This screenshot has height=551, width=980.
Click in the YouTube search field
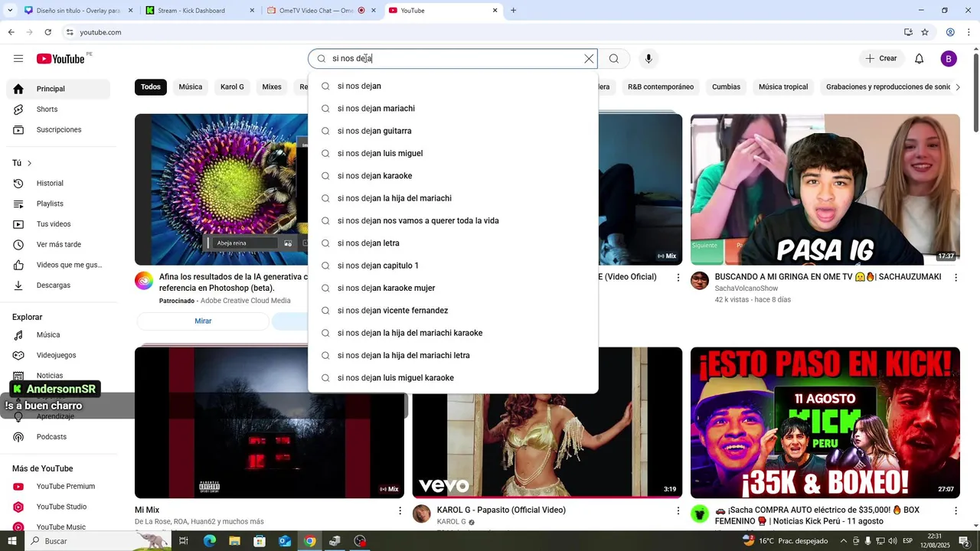[x=452, y=59]
